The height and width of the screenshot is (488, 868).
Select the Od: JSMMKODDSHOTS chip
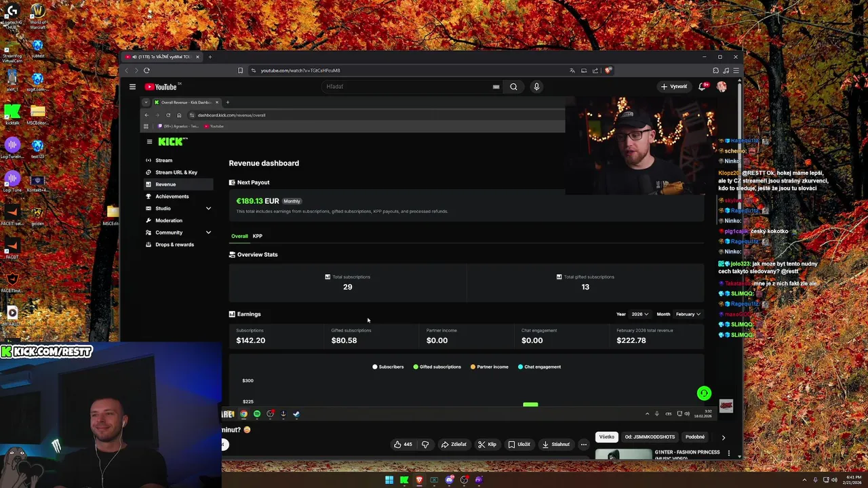click(x=650, y=437)
